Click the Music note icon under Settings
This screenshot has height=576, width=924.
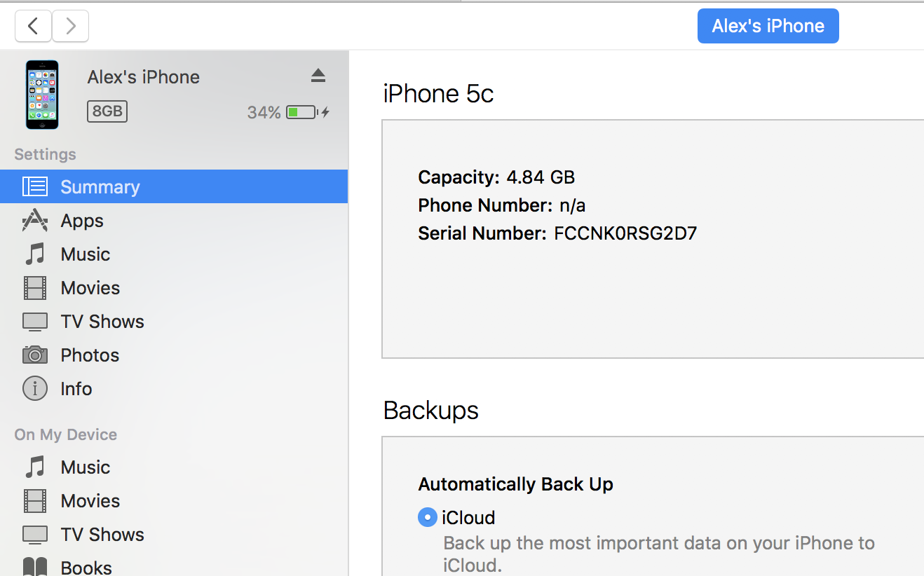(35, 254)
